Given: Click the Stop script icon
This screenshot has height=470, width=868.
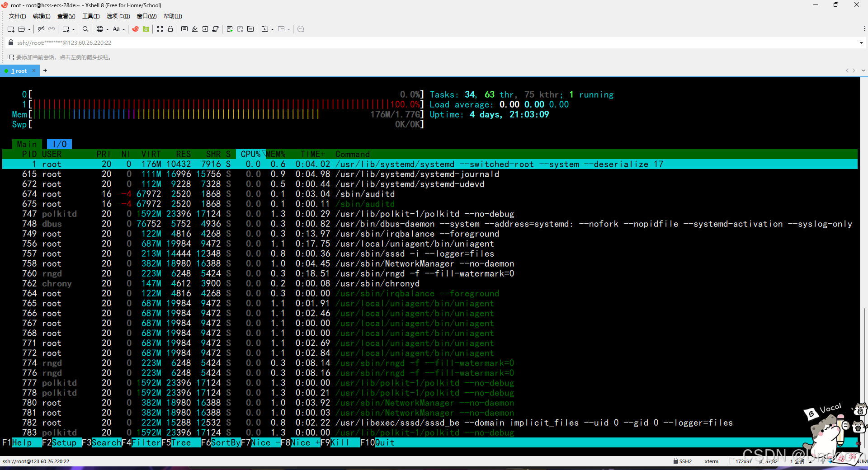Looking at the screenshot, I should tap(240, 29).
